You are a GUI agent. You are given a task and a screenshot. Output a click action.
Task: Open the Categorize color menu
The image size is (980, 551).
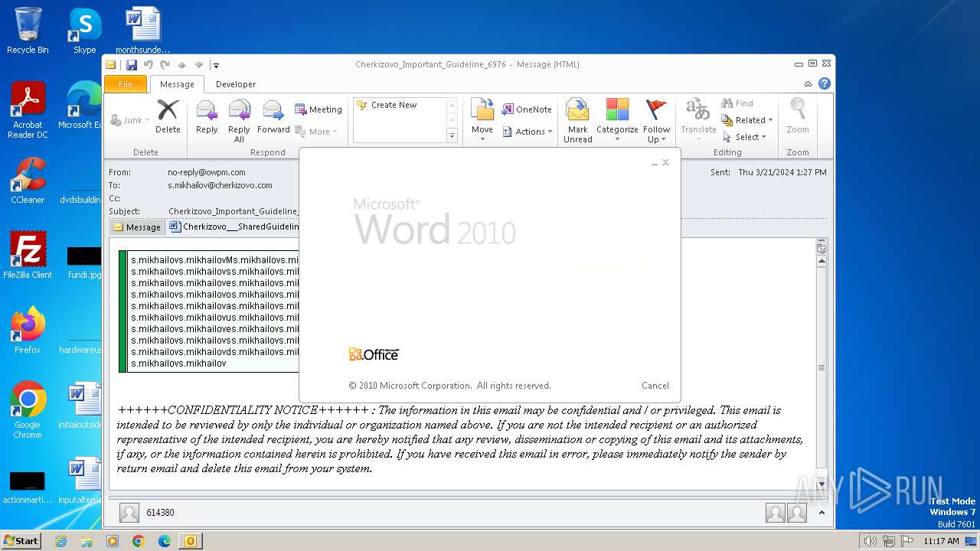(617, 120)
